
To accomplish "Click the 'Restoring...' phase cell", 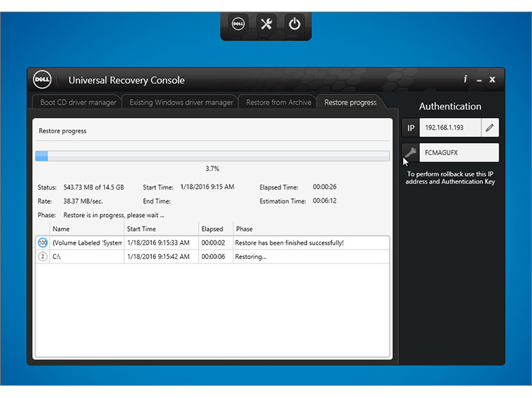I will point(311,257).
